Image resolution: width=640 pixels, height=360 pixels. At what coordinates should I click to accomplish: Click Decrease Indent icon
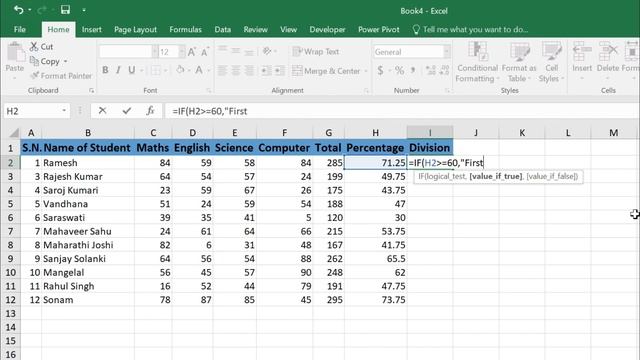[266, 71]
